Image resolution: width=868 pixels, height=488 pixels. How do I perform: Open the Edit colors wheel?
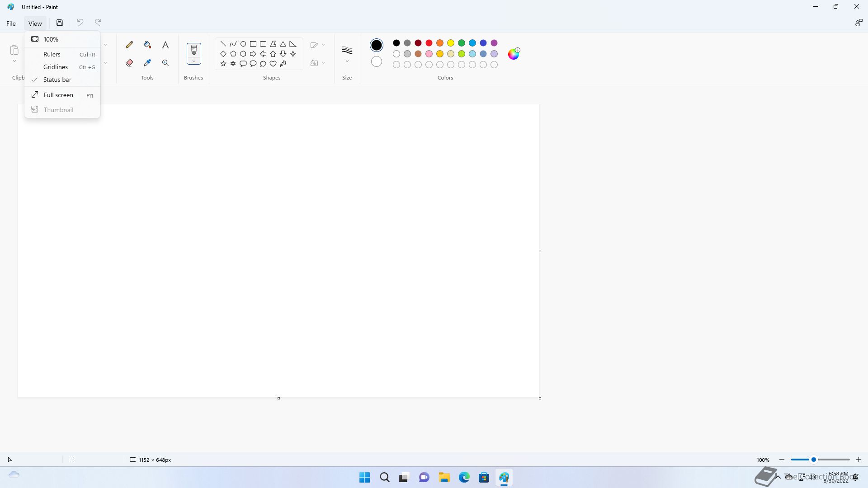[x=514, y=54]
